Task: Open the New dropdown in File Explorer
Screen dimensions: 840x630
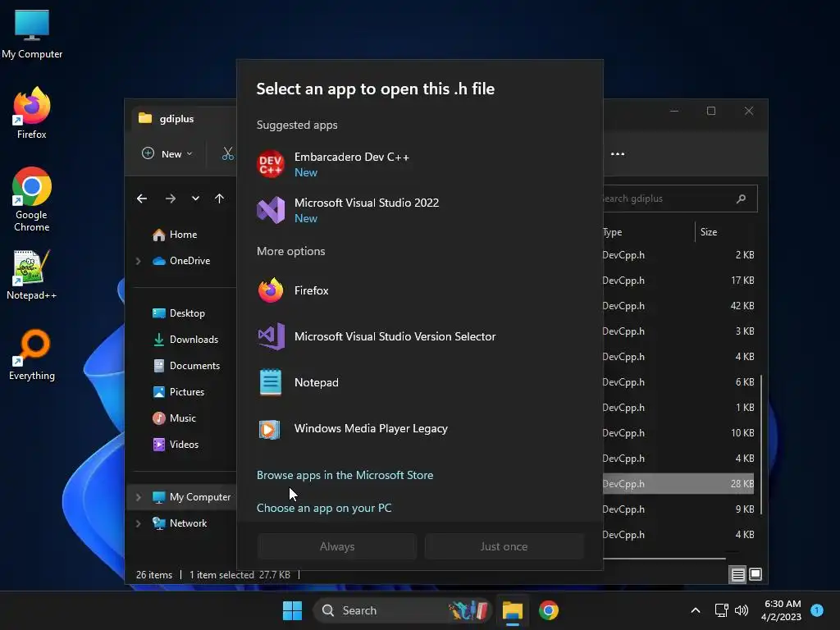Action: pos(167,153)
